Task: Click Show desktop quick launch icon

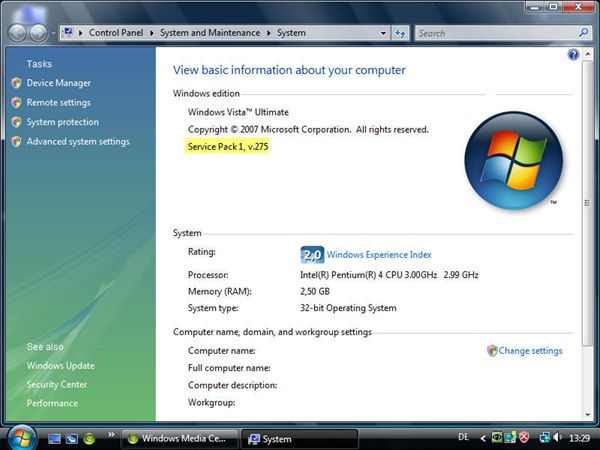Action: tap(54, 439)
